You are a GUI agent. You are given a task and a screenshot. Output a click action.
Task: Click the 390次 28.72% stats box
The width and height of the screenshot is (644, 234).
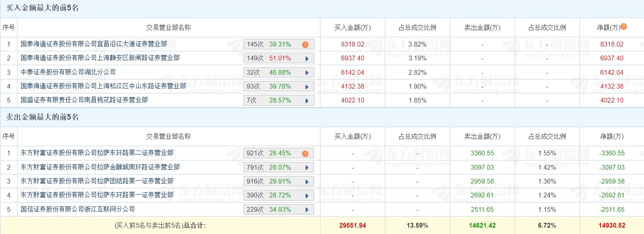point(279,195)
